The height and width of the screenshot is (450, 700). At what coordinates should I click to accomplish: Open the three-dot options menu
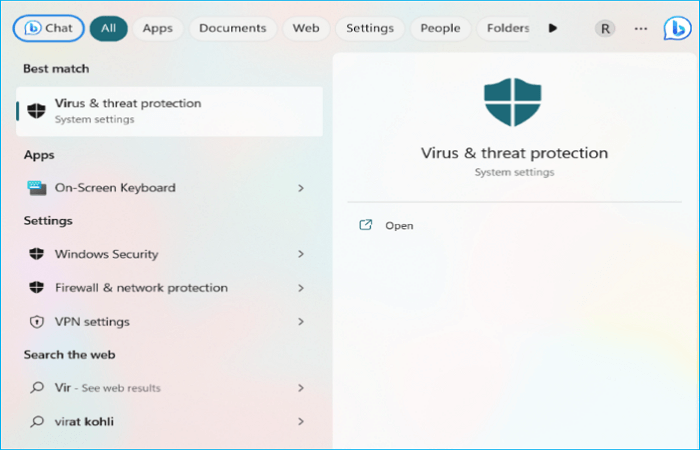[x=641, y=29]
